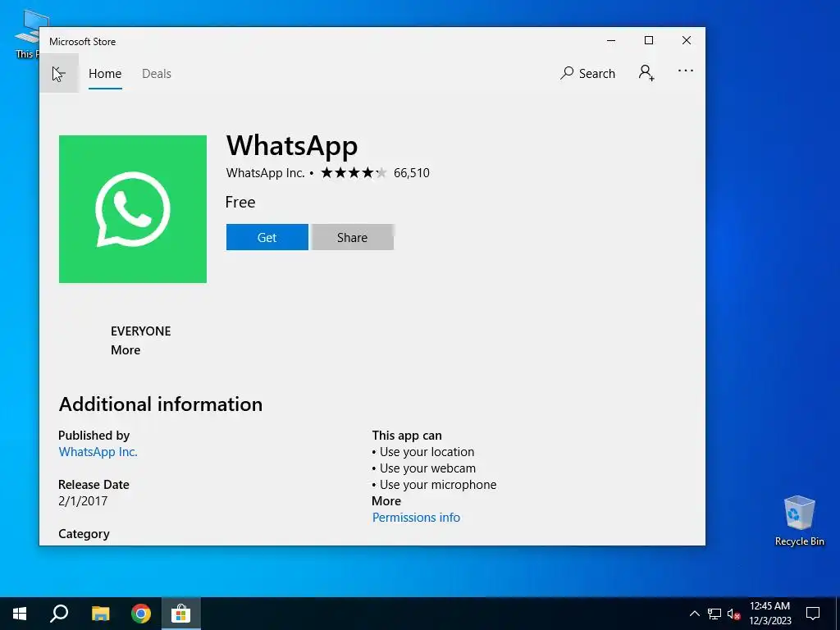Open the notifications action center
This screenshot has height=630, width=840.
813,614
